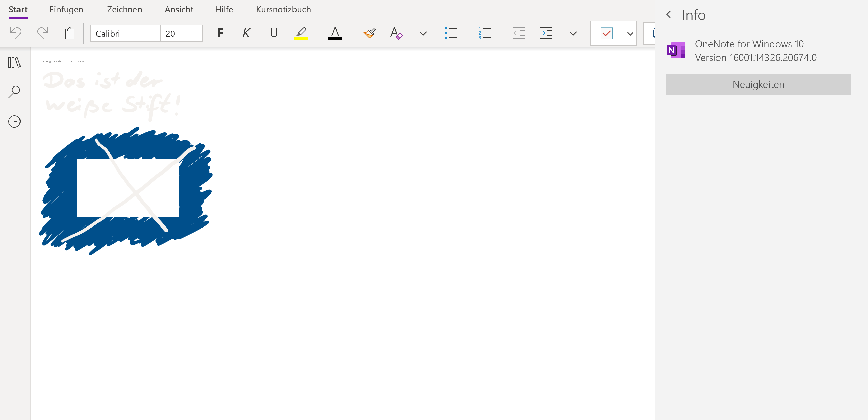Toggle the to-do checkbox tag
868x420 pixels.
(x=606, y=33)
